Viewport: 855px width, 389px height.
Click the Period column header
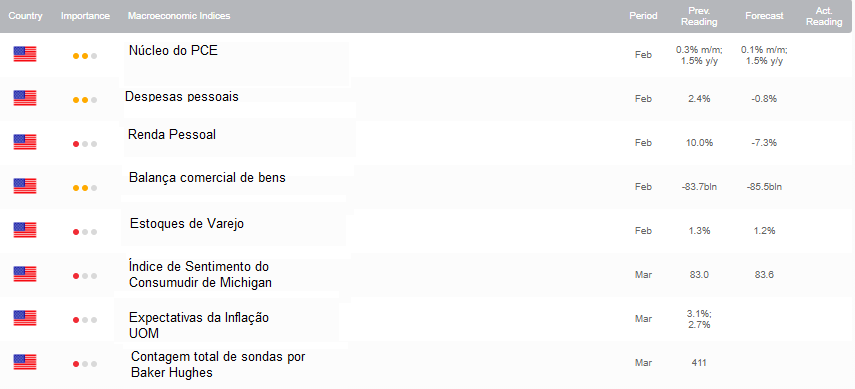pos(643,16)
